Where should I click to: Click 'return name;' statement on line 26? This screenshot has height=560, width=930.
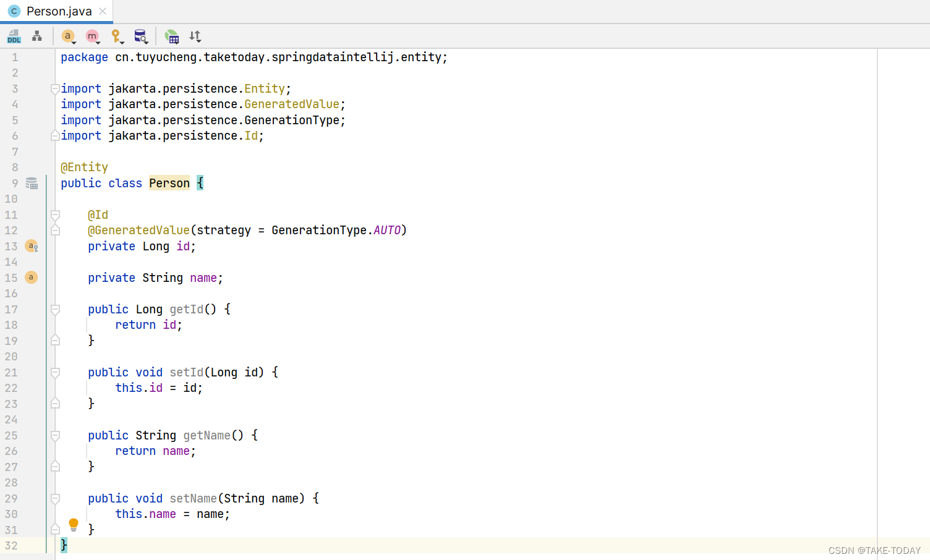point(155,451)
